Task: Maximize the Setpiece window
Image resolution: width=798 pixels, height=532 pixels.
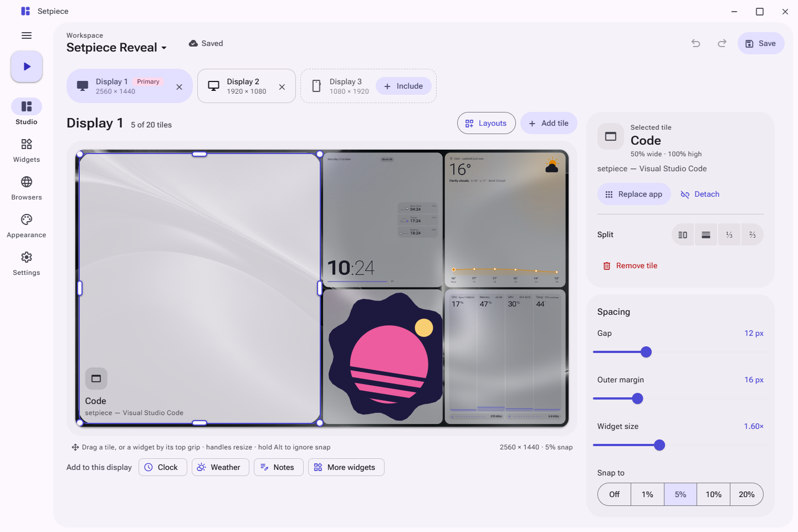Action: pyautogui.click(x=760, y=11)
